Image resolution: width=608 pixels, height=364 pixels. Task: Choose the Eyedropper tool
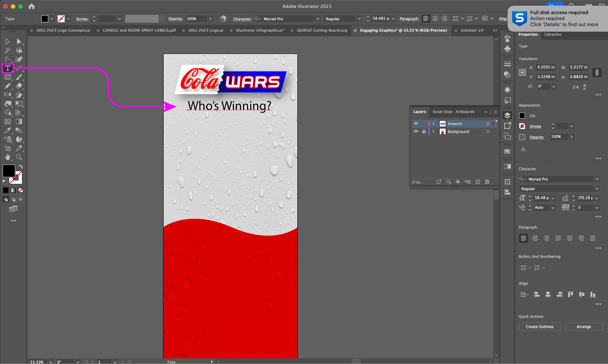(x=8, y=130)
